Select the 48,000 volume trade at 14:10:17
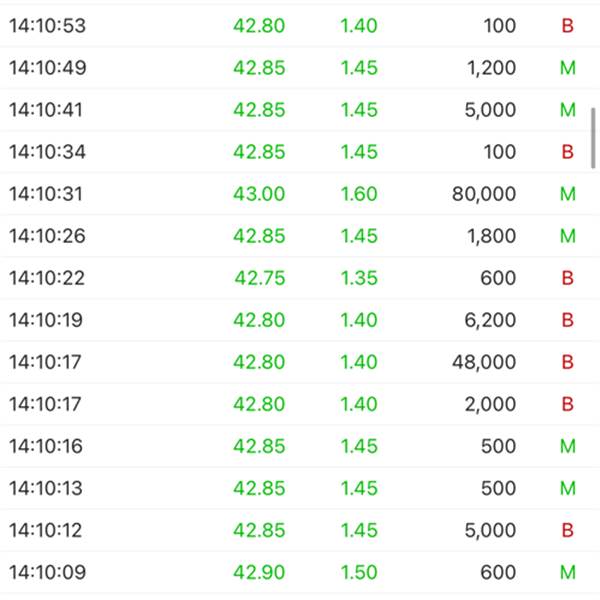This screenshot has width=600, height=600. click(x=300, y=362)
